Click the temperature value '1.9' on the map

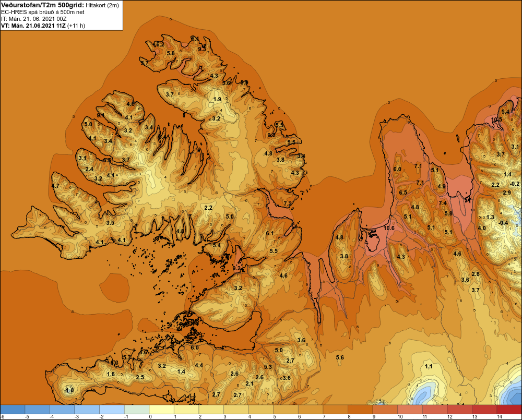(217, 99)
